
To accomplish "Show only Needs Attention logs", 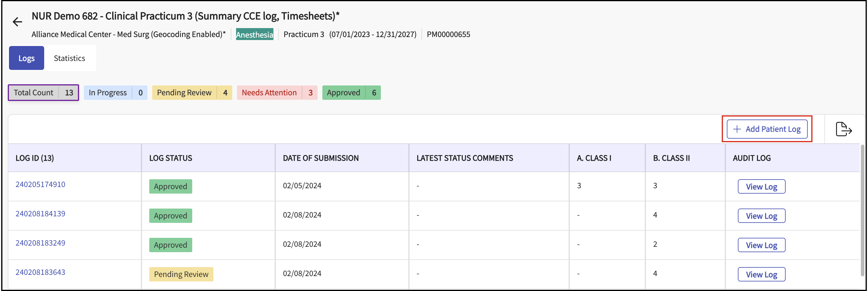I will pos(277,93).
